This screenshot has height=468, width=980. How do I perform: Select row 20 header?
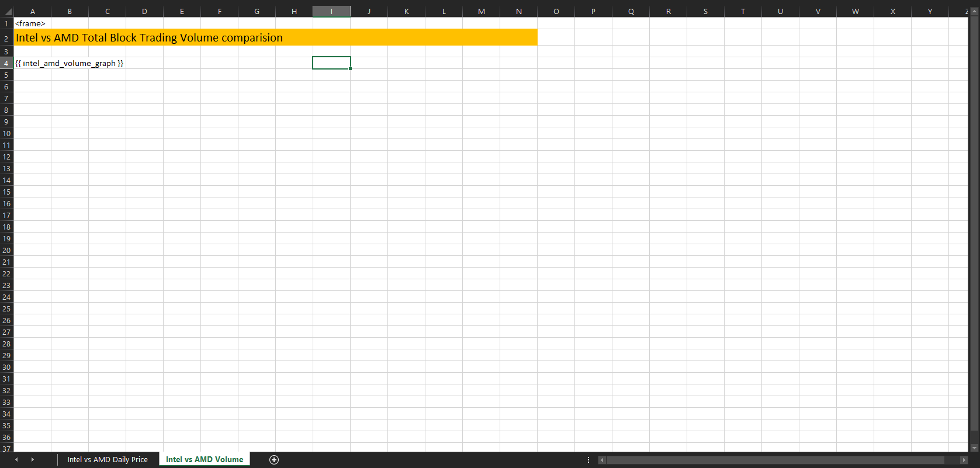pyautogui.click(x=6, y=250)
